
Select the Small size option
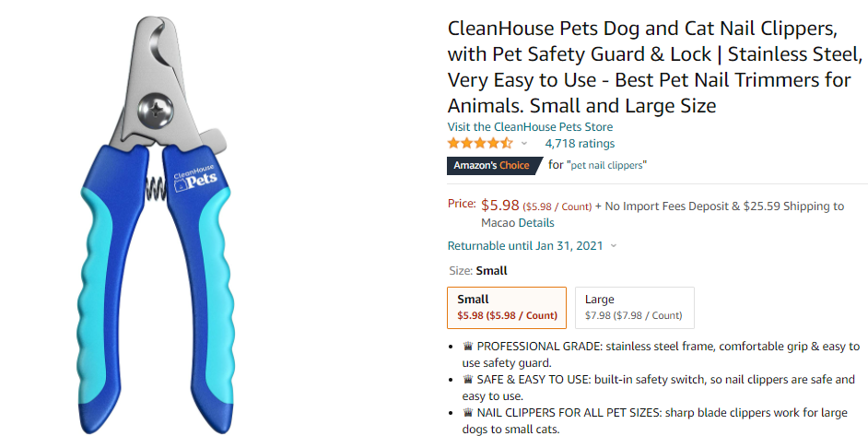tap(507, 308)
